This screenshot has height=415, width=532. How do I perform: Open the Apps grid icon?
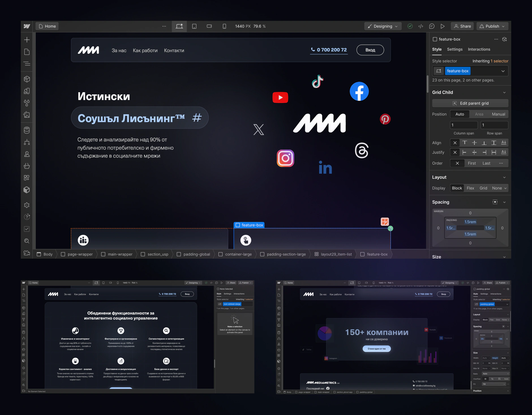coord(27,178)
